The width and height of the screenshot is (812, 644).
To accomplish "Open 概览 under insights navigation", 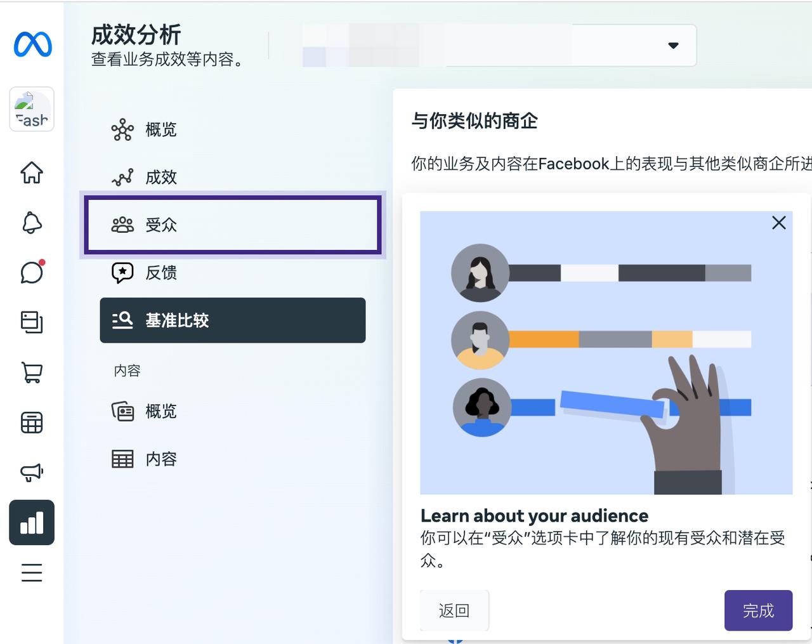I will pos(233,129).
